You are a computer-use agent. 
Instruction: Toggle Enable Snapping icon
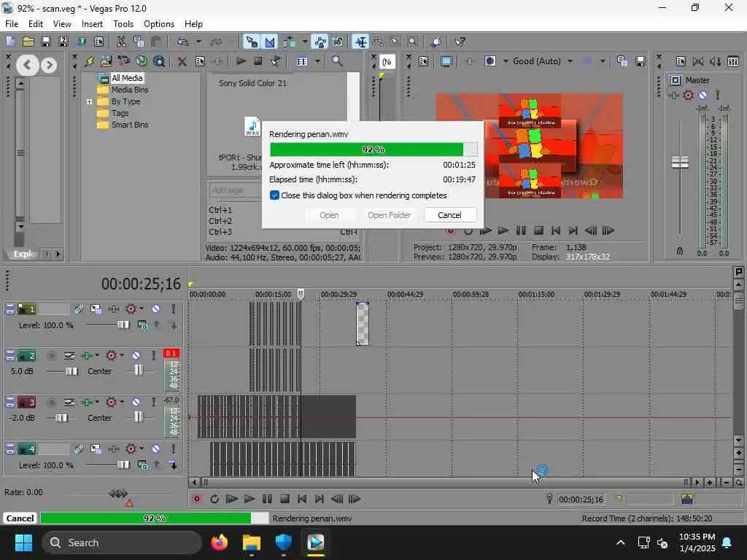[x=251, y=42]
